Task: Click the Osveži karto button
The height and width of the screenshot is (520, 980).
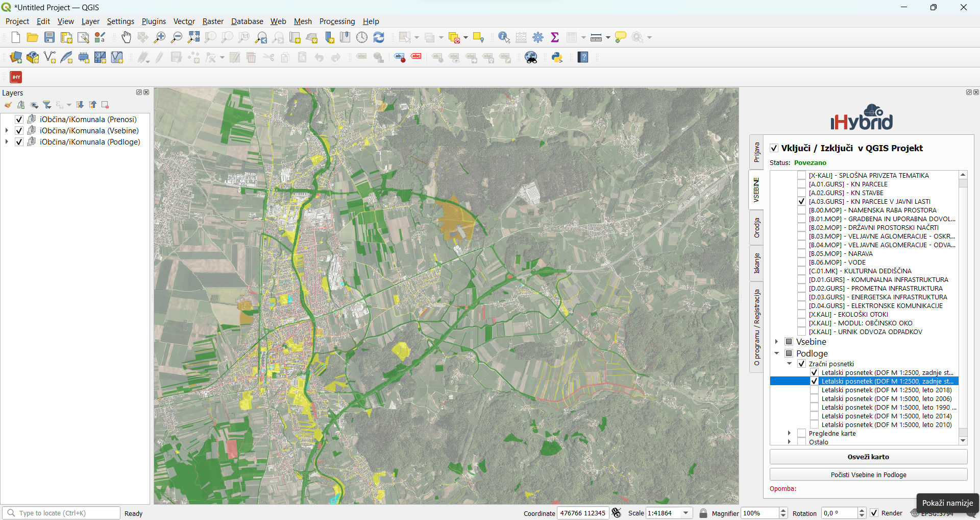Action: pos(868,457)
